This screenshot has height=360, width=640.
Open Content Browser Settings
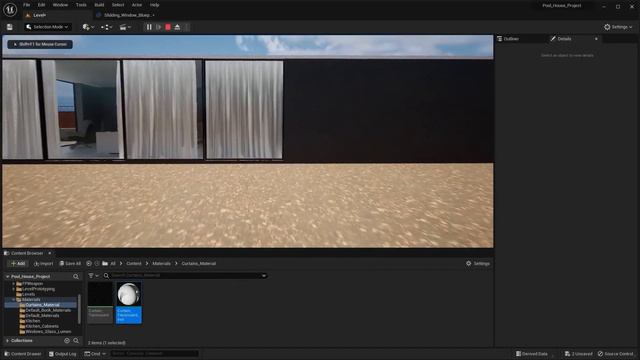[x=478, y=264]
